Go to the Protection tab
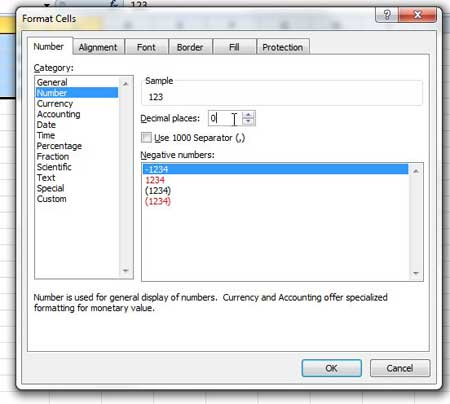This screenshot has width=450, height=404. 283,47
